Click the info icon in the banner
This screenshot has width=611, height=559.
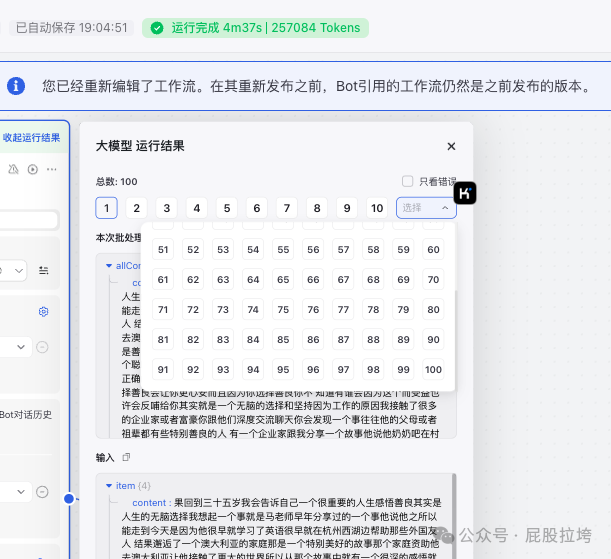click(16, 86)
